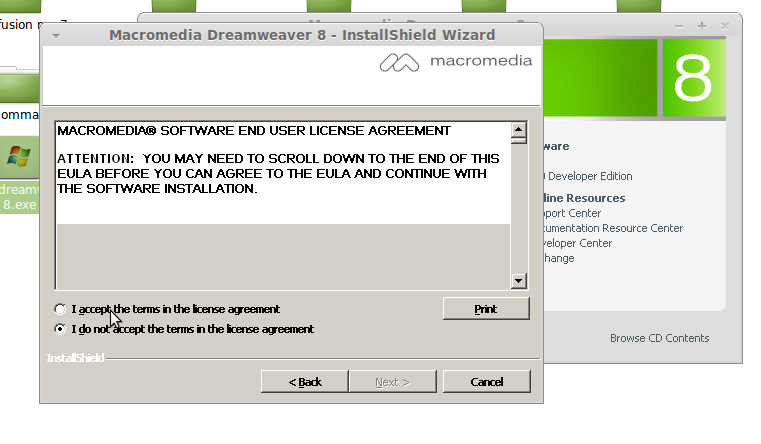This screenshot has height=444, width=761.
Task: Click the Developer Edition link
Action: [x=588, y=176]
